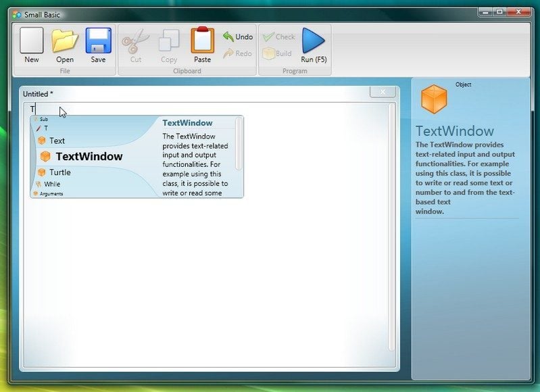Click the TextWindow title in the IntelliSense tooltip

pos(187,123)
